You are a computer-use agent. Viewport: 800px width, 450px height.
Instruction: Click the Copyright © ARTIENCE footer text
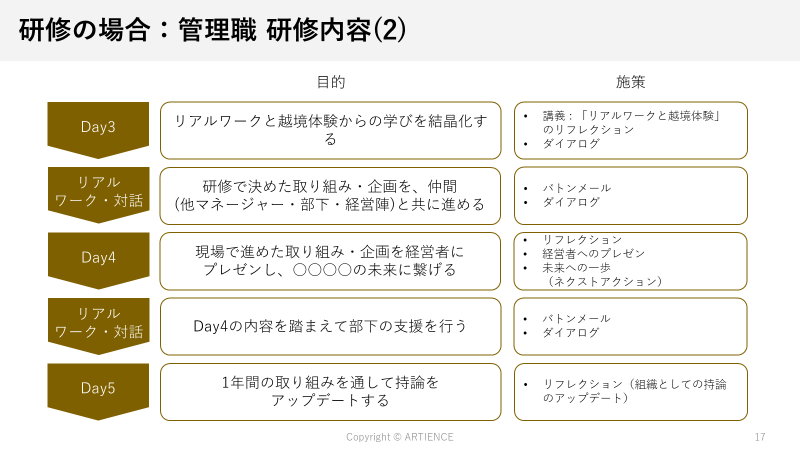click(400, 437)
